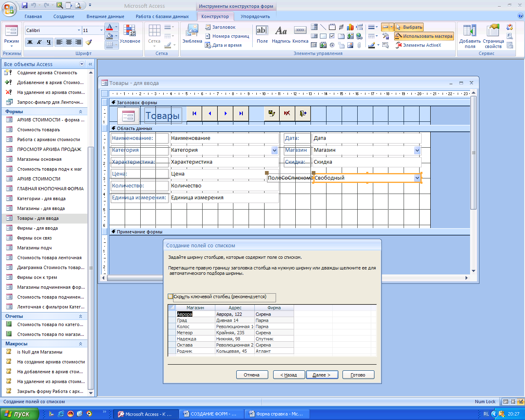The height and width of the screenshot is (420, 525).
Task: Insert Дата и время control
Action: point(224,45)
